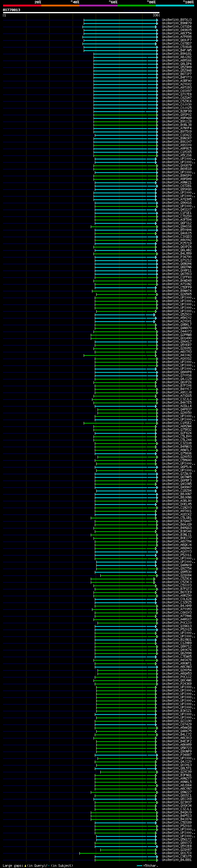197x868 pixels.
Task: Open hit UniRef100_A7P898
Action: point(176,37)
